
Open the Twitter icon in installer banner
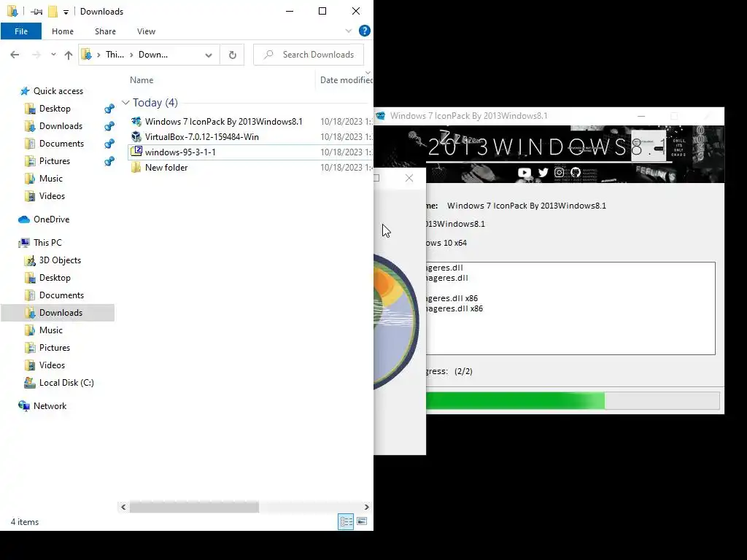pyautogui.click(x=543, y=172)
